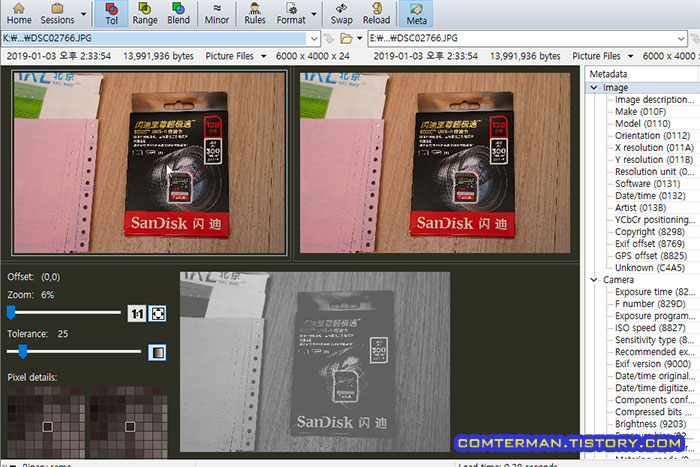This screenshot has width=700, height=467.
Task: Click left file size 13,991,936 bytes
Action: 158,56
